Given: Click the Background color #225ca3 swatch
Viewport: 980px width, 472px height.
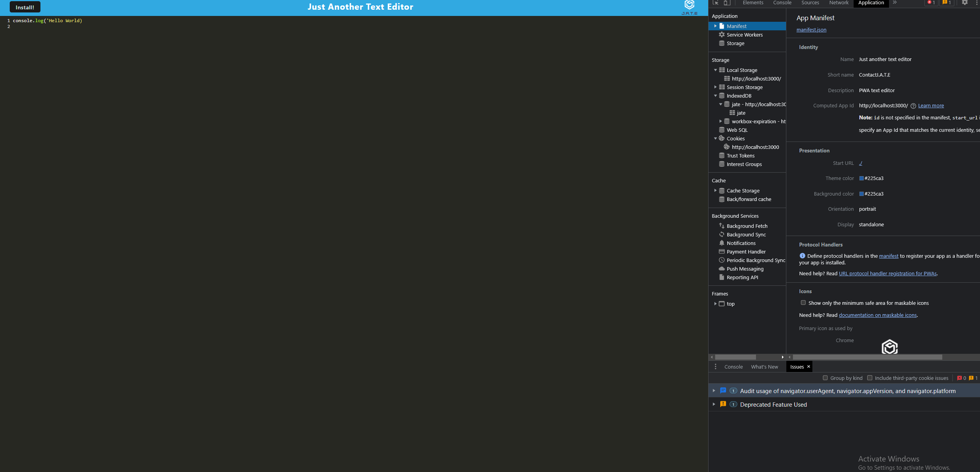Looking at the screenshot, I should click(861, 194).
